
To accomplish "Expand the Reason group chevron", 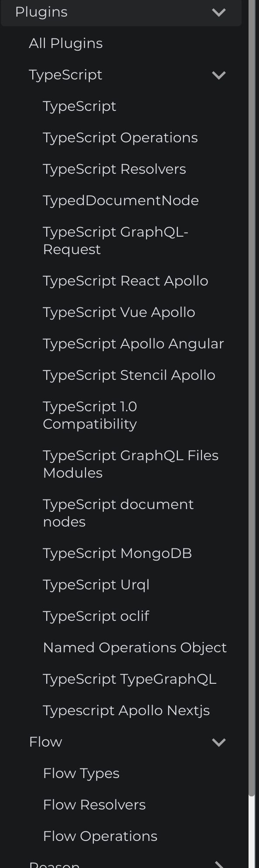I will 218,865.
